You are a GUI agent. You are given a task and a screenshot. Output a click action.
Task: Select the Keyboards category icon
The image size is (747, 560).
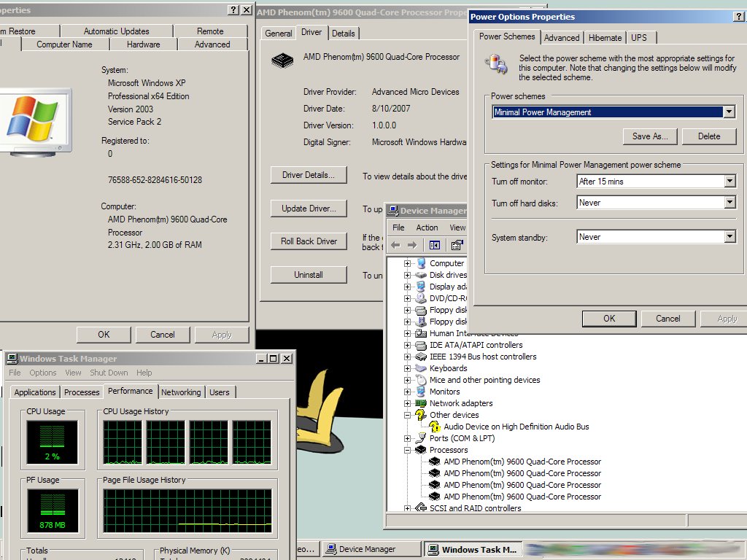coord(421,368)
